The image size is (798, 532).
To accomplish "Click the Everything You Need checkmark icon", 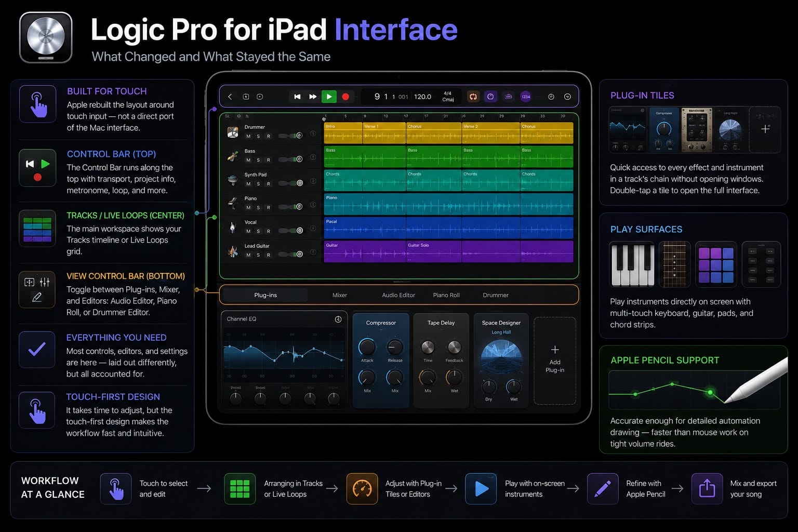I will coord(37,350).
